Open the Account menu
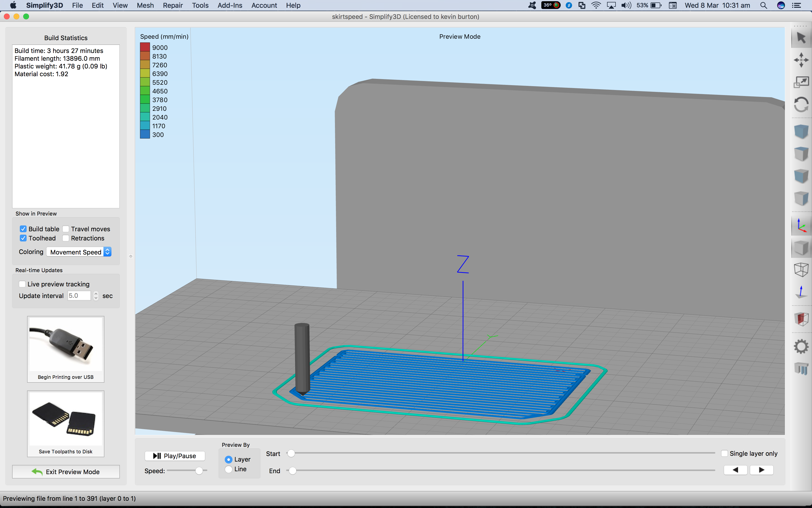 pos(264,5)
